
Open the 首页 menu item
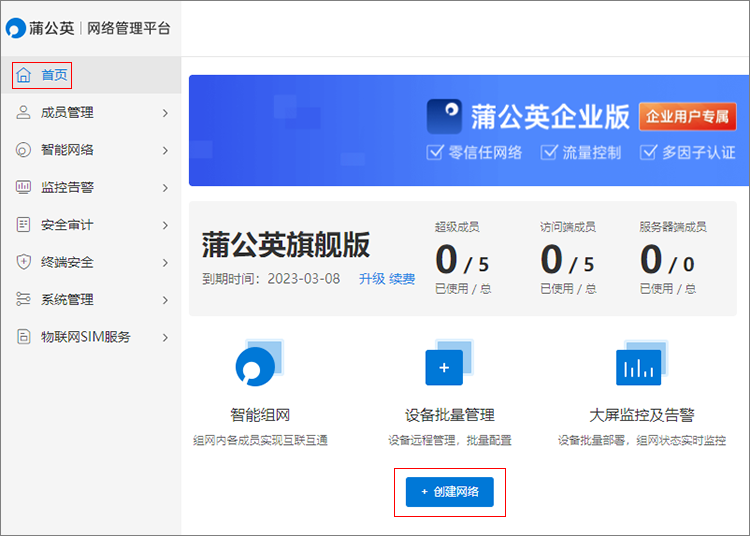click(91, 75)
